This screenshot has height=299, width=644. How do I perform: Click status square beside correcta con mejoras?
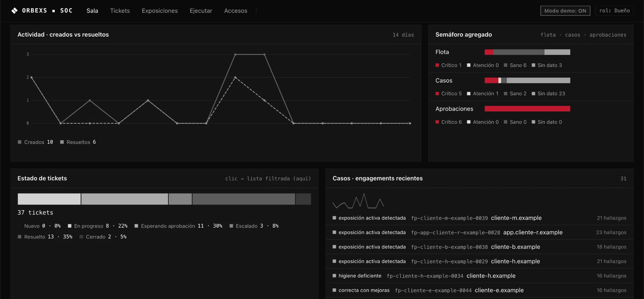[x=334, y=290]
